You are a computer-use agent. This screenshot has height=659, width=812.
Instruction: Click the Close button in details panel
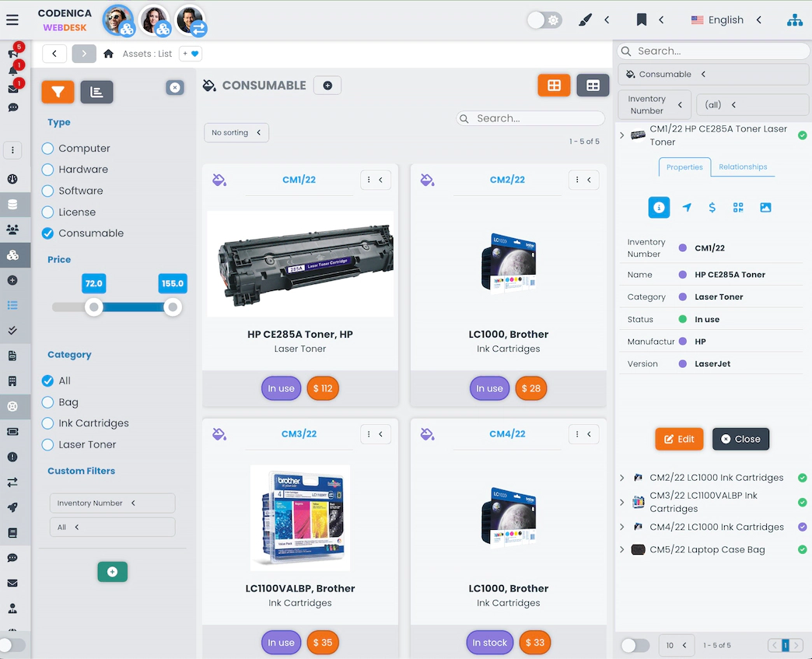click(740, 439)
